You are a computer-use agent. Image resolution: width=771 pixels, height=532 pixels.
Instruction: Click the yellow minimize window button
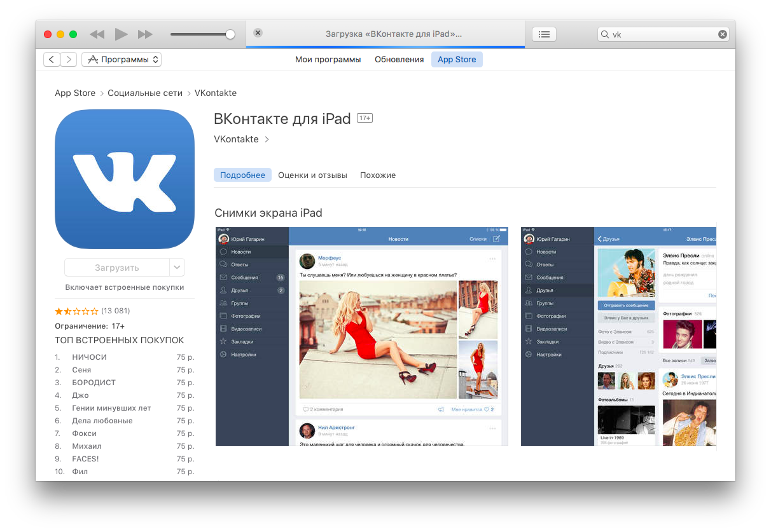[60, 34]
